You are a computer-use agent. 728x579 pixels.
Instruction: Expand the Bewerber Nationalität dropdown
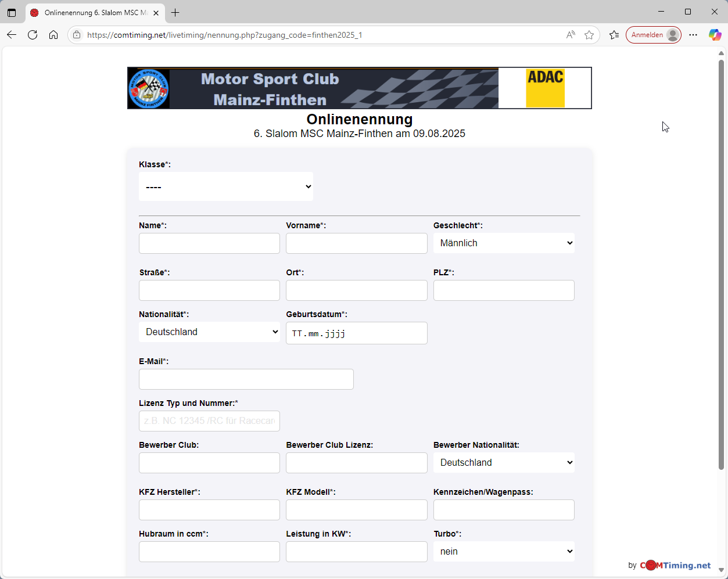pyautogui.click(x=504, y=462)
